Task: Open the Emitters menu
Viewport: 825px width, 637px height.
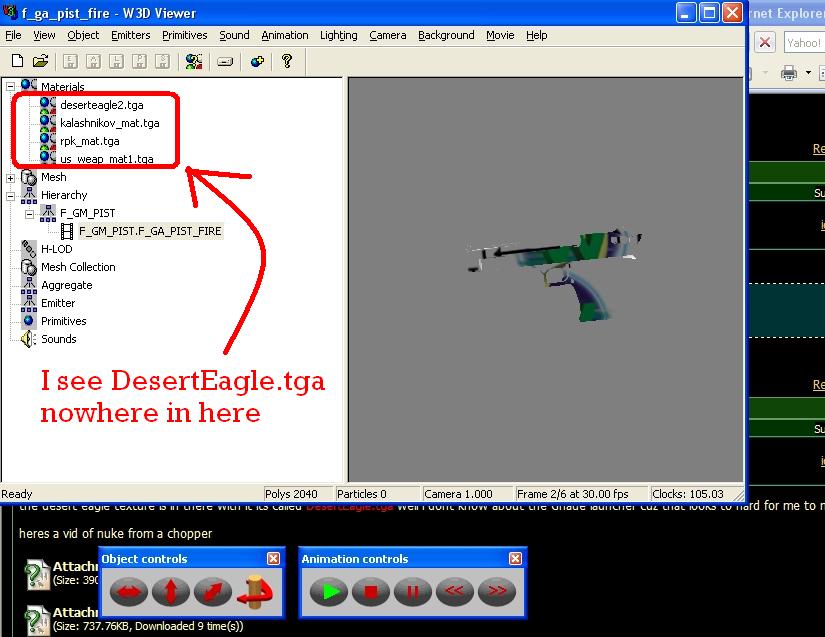Action: coord(130,35)
